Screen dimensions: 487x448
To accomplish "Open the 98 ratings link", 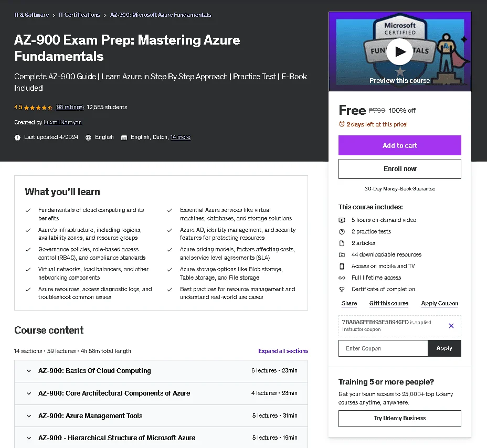I will tap(70, 107).
